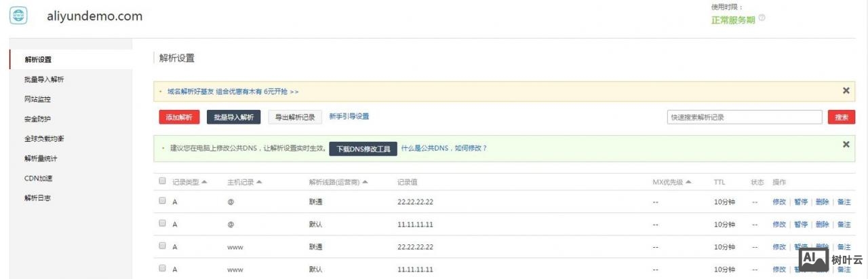Image resolution: width=868 pixels, height=279 pixels.
Task: Check the box for the www 默认 record
Action: [x=162, y=268]
